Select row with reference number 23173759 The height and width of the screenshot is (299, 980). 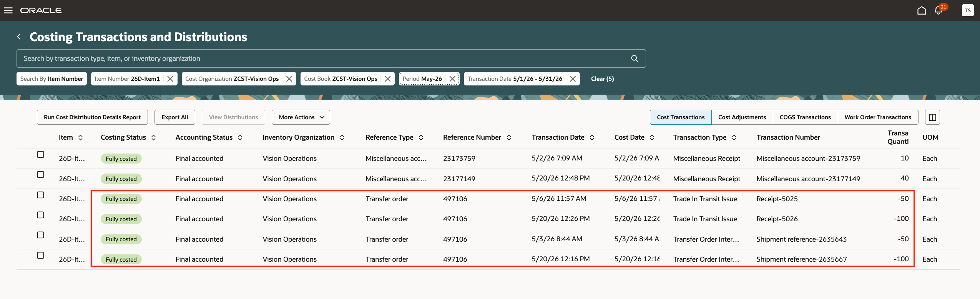40,155
